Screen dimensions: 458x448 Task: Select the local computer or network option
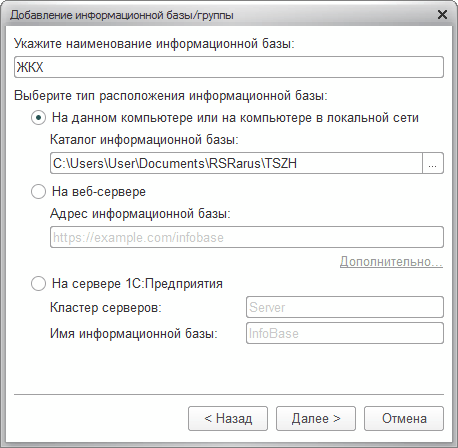point(38,118)
